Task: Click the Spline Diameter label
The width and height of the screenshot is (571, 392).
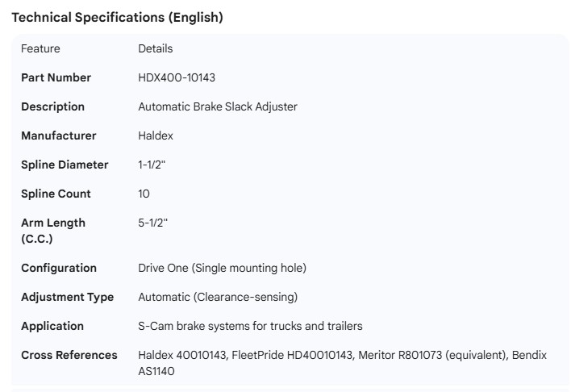Action: coord(65,165)
